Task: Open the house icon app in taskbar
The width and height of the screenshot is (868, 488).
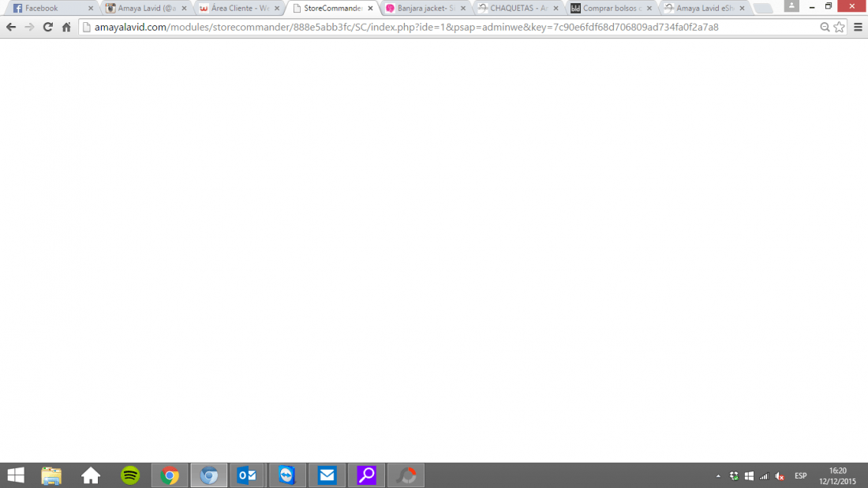Action: pyautogui.click(x=91, y=475)
